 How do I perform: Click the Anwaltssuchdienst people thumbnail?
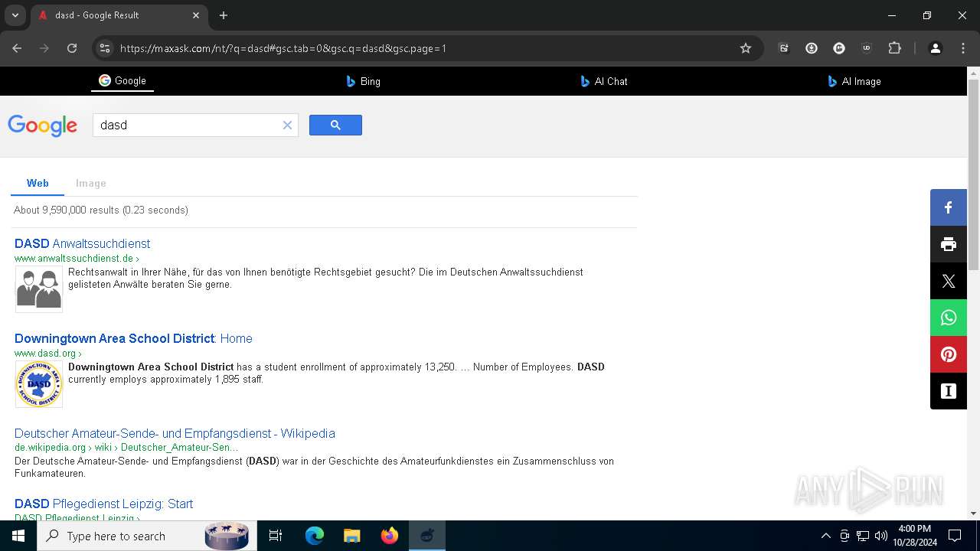pos(39,289)
